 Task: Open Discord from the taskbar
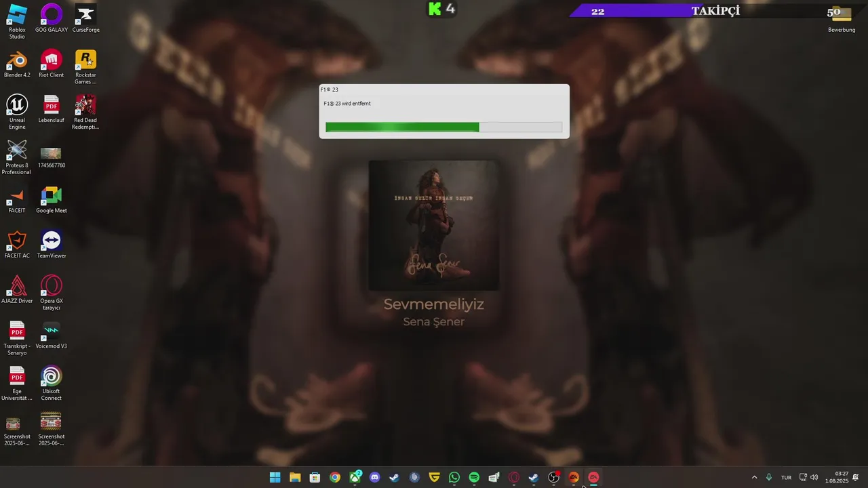(374, 477)
